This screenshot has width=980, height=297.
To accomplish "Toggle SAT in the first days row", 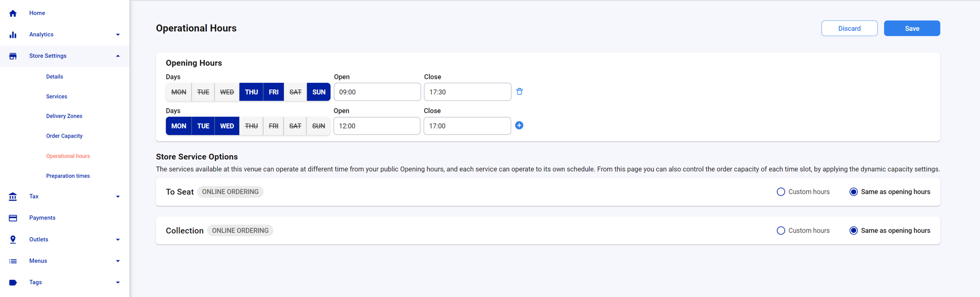I will pyautogui.click(x=295, y=92).
